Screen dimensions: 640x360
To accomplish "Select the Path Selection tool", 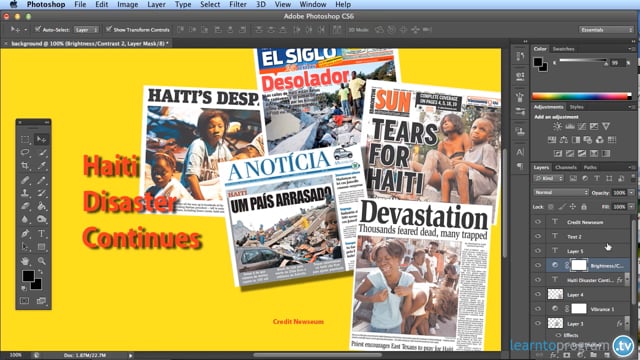I will [x=25, y=247].
